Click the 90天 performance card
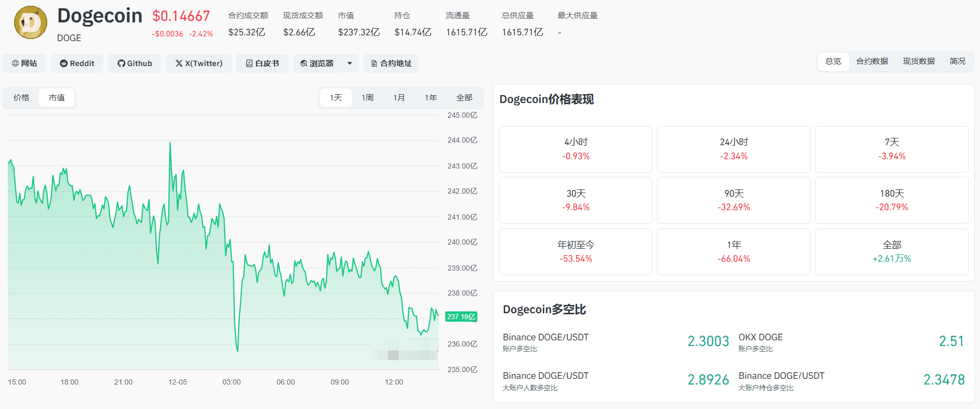This screenshot has height=409, width=980. tap(734, 200)
